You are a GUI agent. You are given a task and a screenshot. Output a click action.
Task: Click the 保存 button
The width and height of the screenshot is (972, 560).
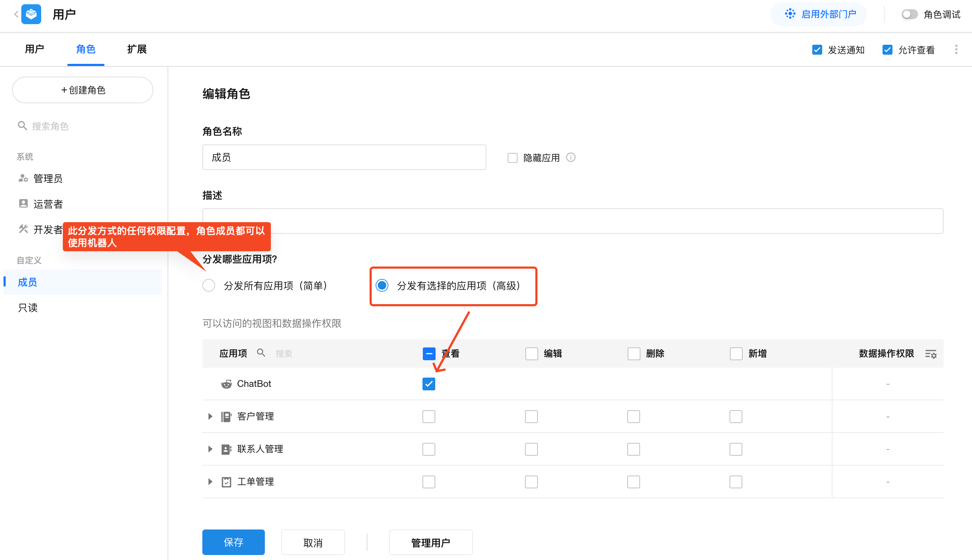[233, 542]
